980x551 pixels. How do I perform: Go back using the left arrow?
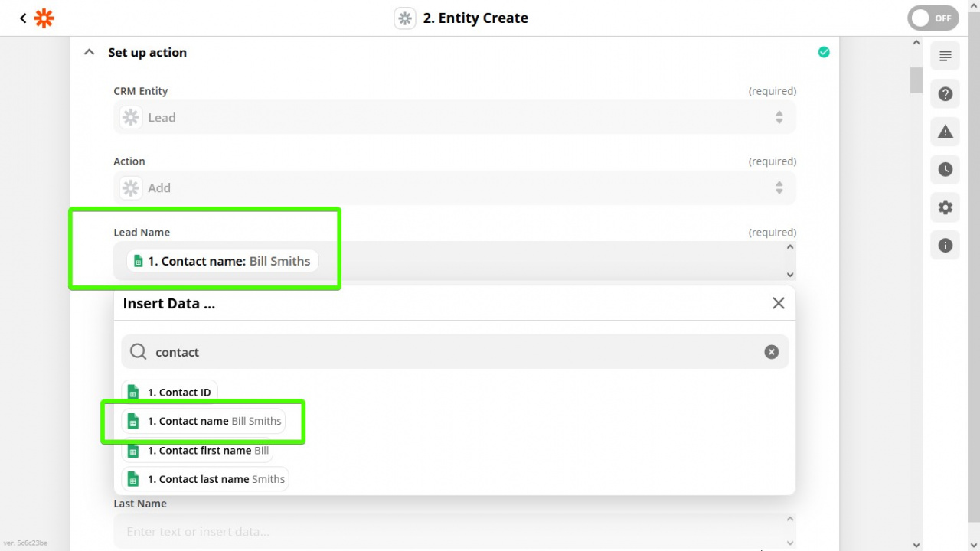(23, 18)
